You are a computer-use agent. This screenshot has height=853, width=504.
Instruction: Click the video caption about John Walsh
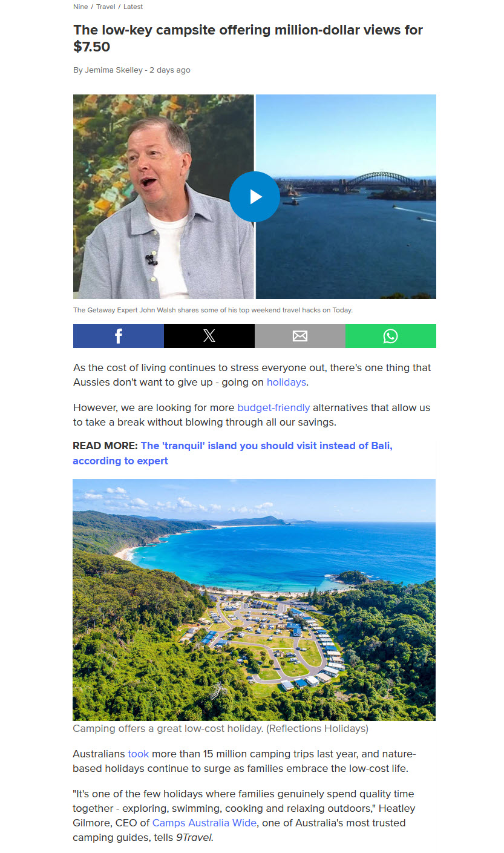pos(212,310)
